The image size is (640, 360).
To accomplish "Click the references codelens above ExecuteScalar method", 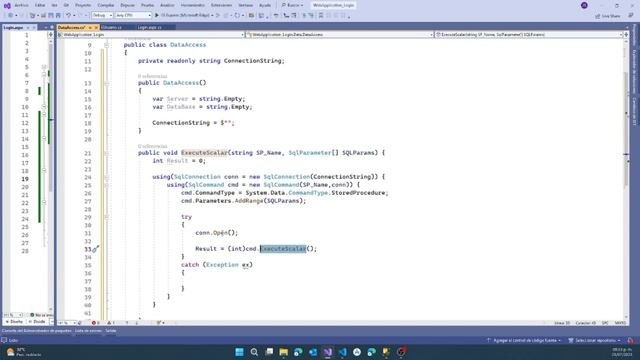I will pos(152,146).
